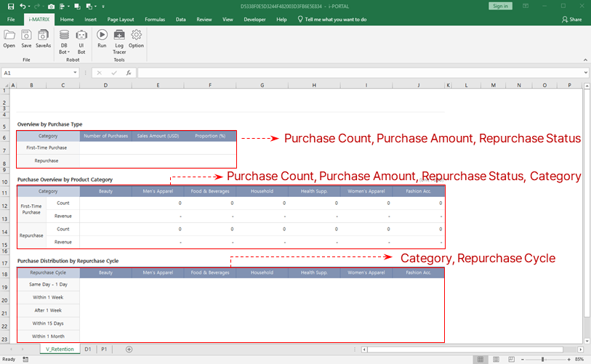This screenshot has height=364, width=591.
Task: Click the camera icon in quick access toolbar
Action: [x=51, y=6]
